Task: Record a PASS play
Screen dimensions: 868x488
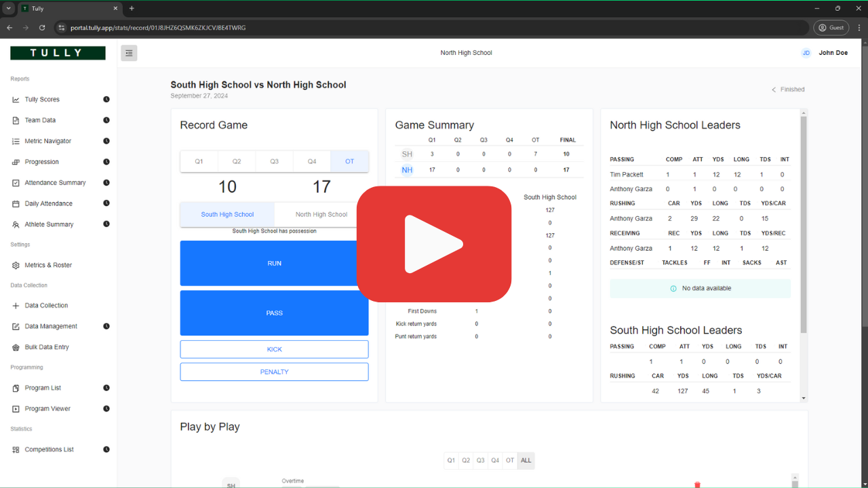Action: tap(274, 313)
